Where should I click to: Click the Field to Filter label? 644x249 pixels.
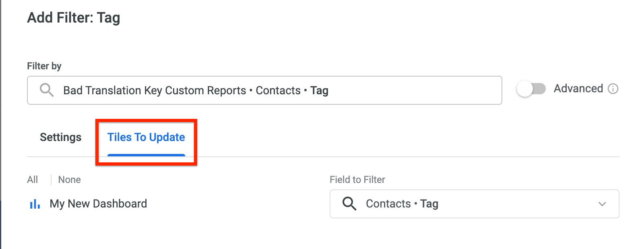point(357,180)
